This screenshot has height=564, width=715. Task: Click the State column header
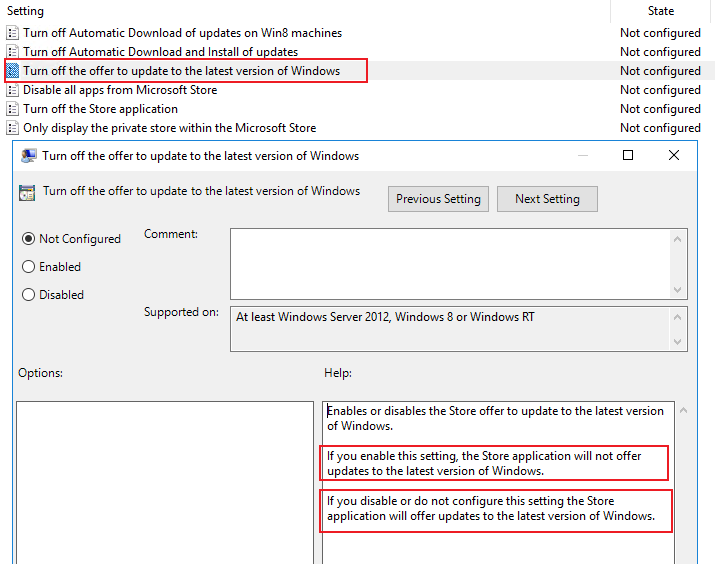(x=661, y=11)
